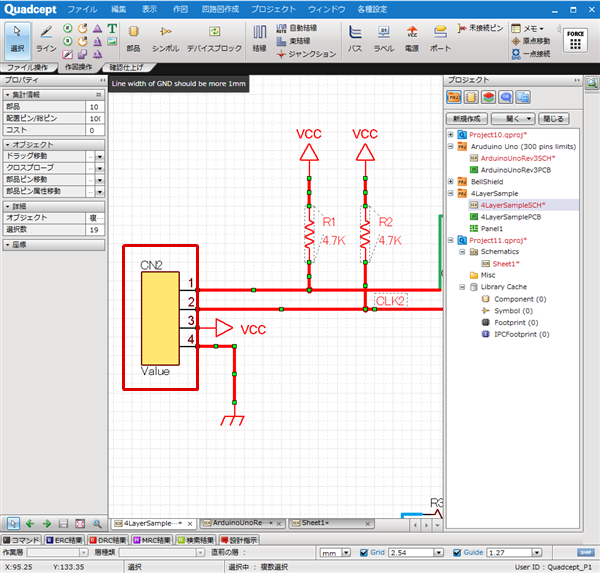This screenshot has width=600, height=573.
Task: Open the 作図 menu
Action: (x=180, y=8)
